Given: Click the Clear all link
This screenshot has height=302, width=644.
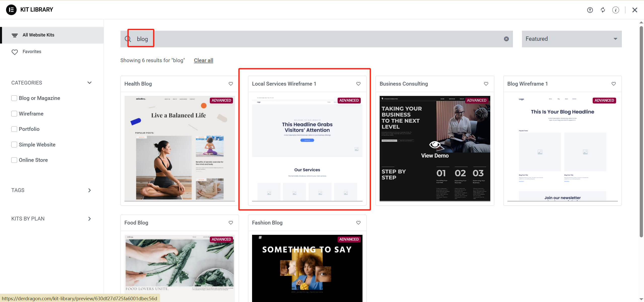Looking at the screenshot, I should coord(204,60).
